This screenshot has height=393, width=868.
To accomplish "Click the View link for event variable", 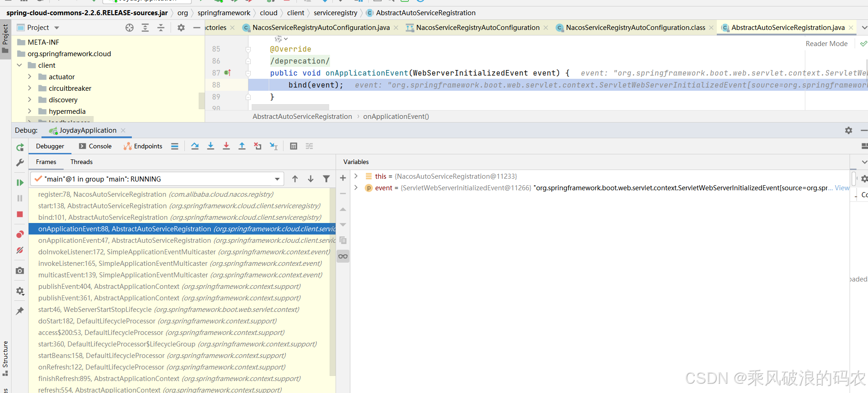I will click(842, 188).
